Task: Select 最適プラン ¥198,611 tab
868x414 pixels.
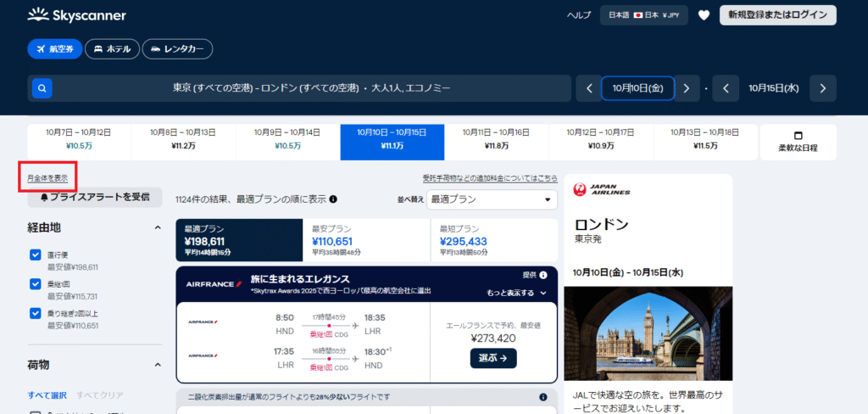Action: (239, 240)
